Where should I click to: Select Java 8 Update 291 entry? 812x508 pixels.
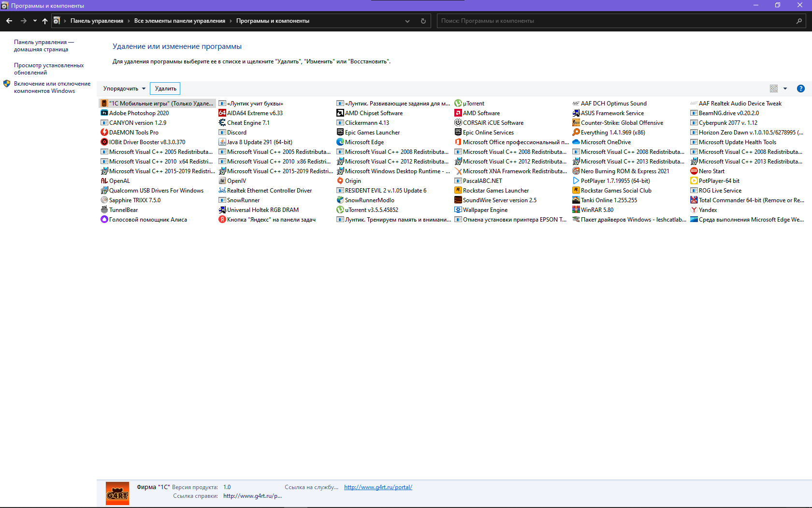[x=255, y=142]
